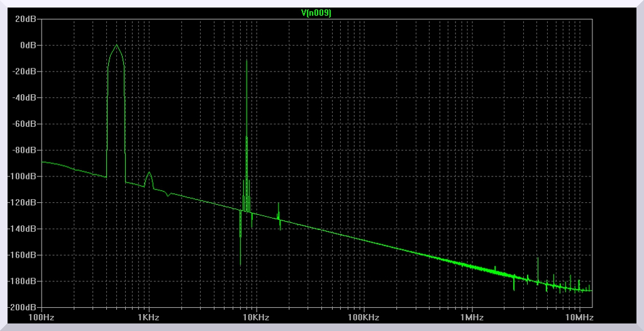The image size is (644, 331).
Task: Click the -200dB label at the axis bottom
Action: (25, 307)
